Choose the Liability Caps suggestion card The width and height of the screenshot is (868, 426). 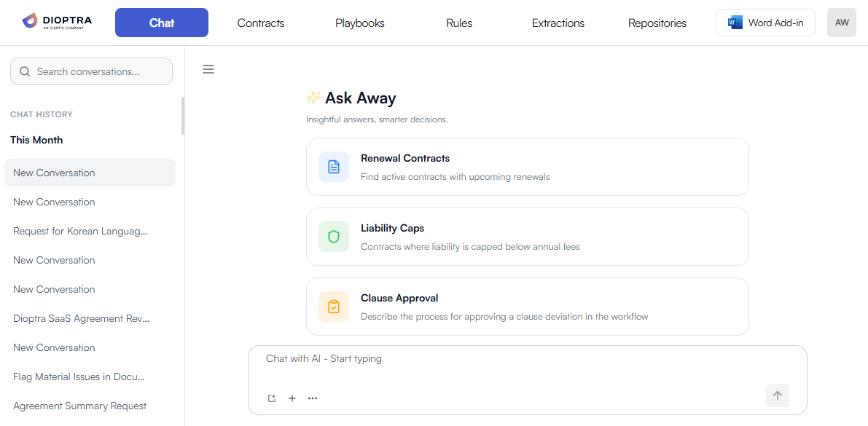pos(527,237)
